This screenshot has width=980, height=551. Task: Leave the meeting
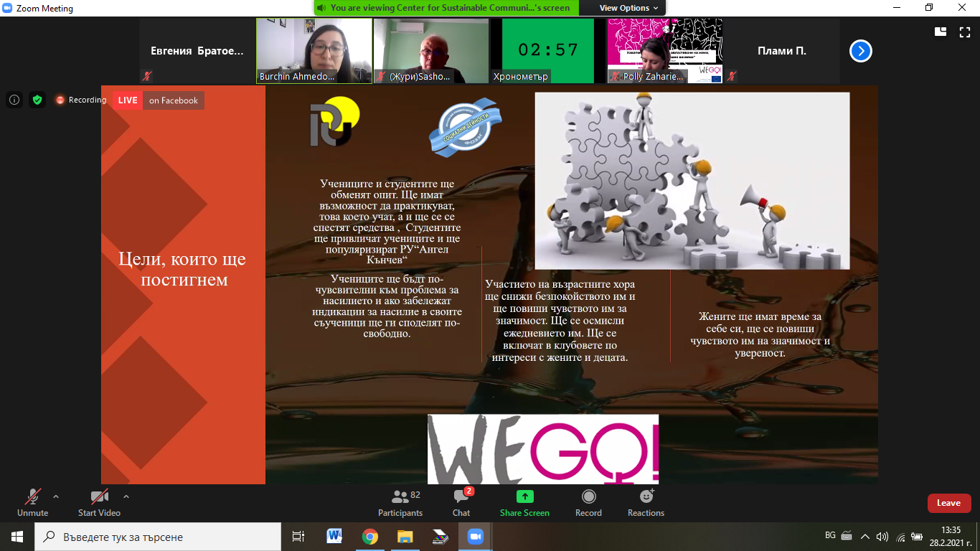(948, 503)
